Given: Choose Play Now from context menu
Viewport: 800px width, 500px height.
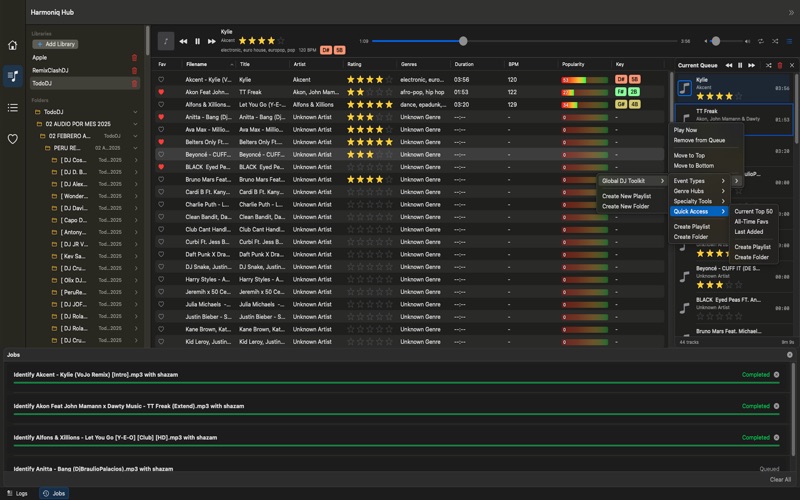Looking at the screenshot, I should 685,130.
